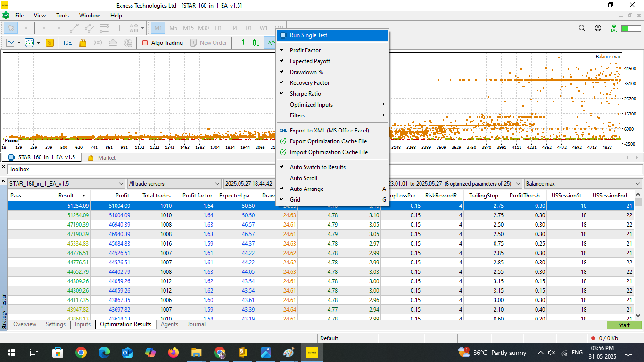Uncheck the Profit Factor column option
The height and width of the screenshot is (362, 644).
click(305, 50)
